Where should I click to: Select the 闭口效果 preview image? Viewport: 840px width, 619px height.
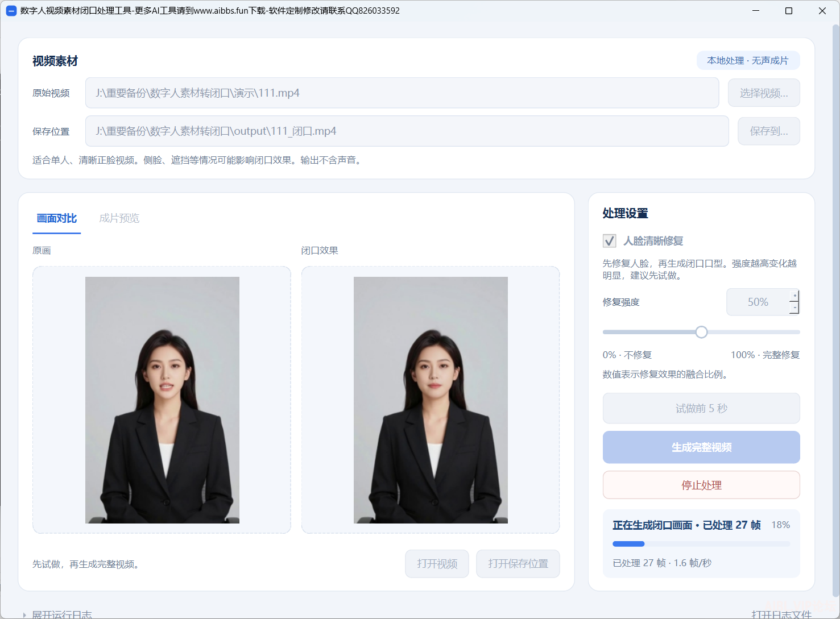tap(431, 400)
